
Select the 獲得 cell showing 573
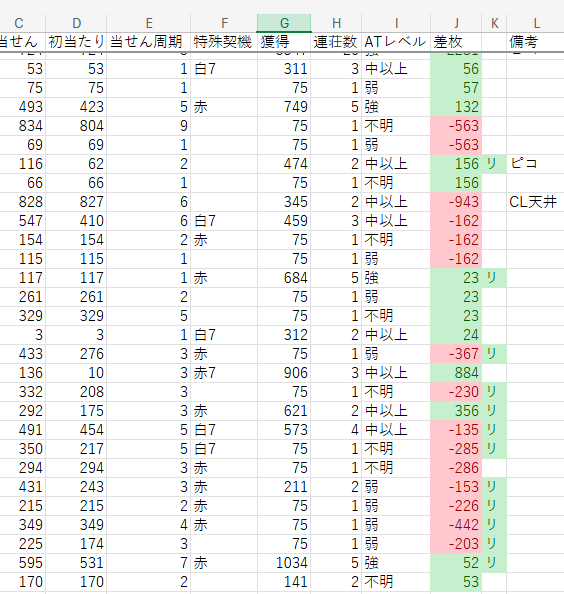click(x=284, y=430)
